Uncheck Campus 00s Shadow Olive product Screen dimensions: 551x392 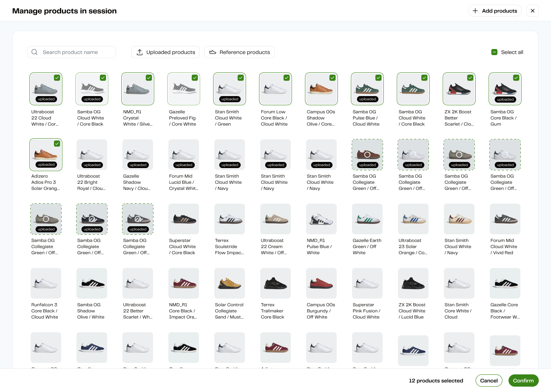click(333, 78)
